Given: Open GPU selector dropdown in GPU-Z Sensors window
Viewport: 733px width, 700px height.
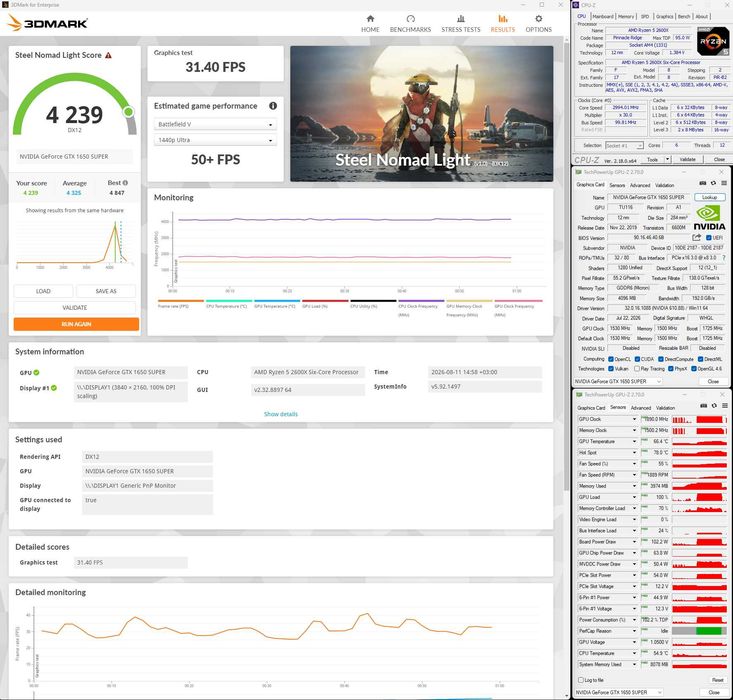Looking at the screenshot, I should pos(618,692).
